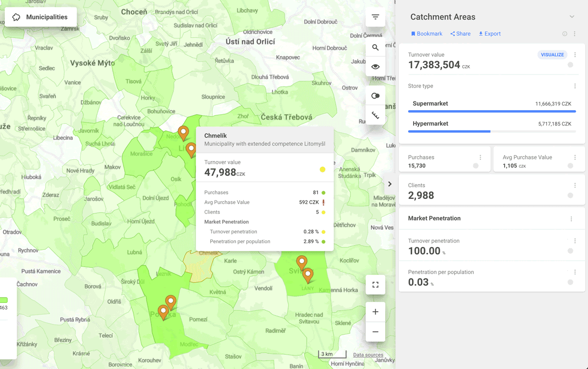588x369 pixels.
Task: Open Market Penetration options menu
Action: tap(571, 219)
